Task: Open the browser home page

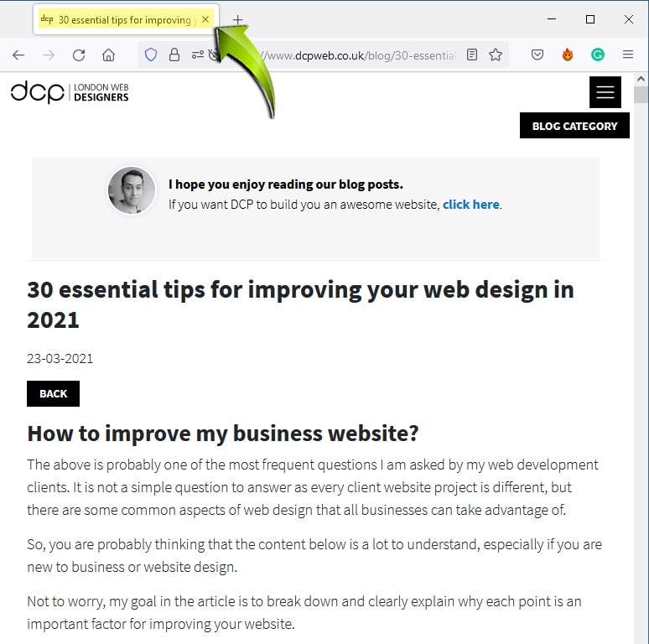Action: [x=108, y=55]
